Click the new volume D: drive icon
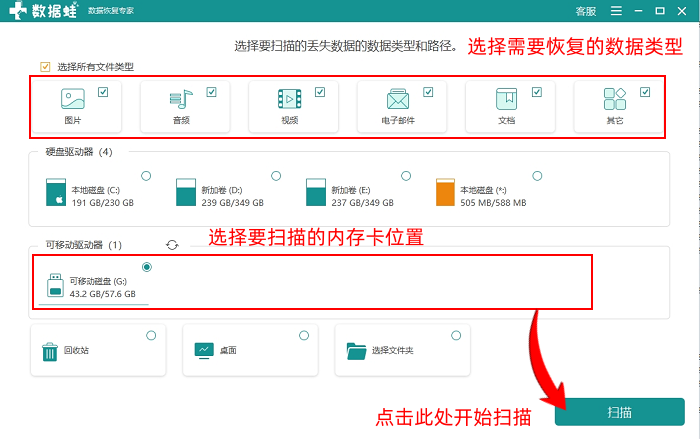The image size is (700, 439). [x=186, y=192]
